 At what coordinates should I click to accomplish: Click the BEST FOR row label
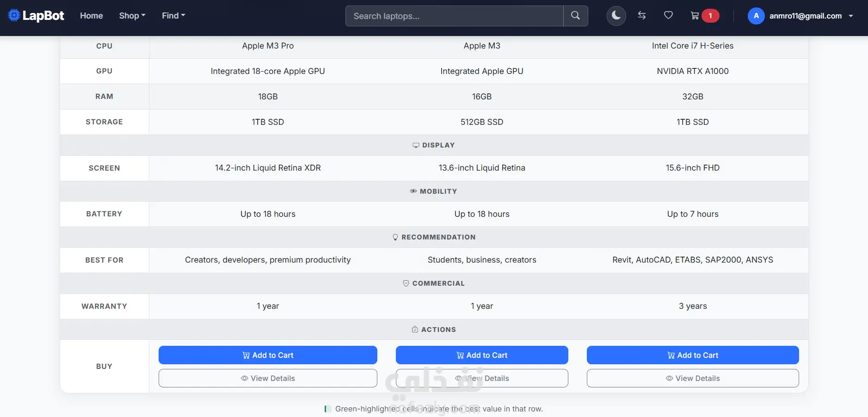104,260
